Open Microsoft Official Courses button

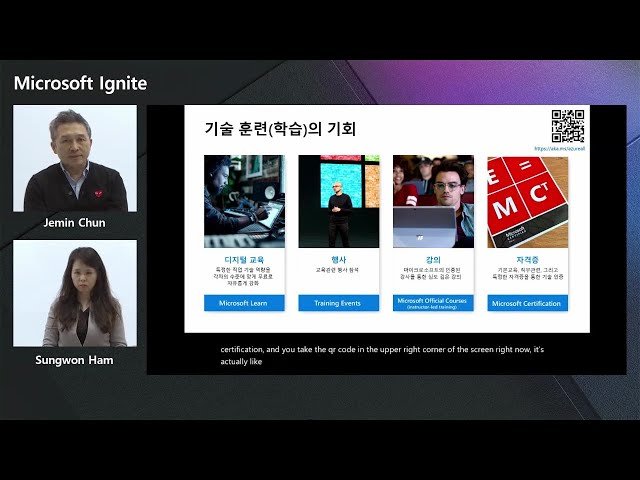(x=433, y=303)
